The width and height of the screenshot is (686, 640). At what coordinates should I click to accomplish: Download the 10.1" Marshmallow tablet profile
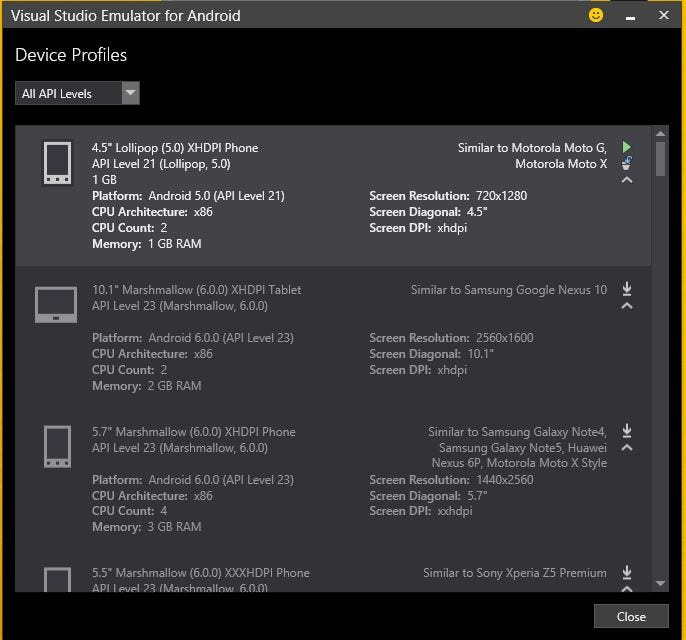coord(627,289)
